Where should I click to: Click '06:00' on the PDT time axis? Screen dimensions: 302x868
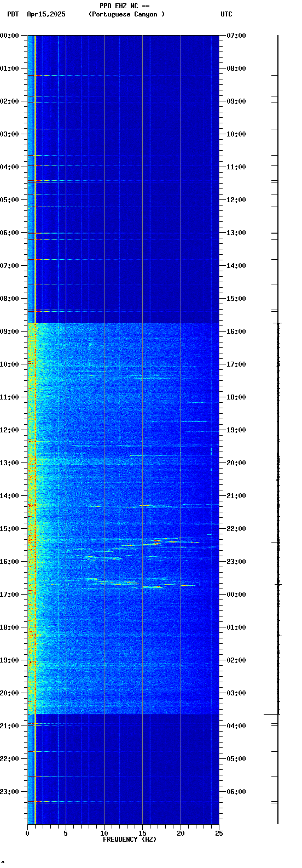click(9, 233)
